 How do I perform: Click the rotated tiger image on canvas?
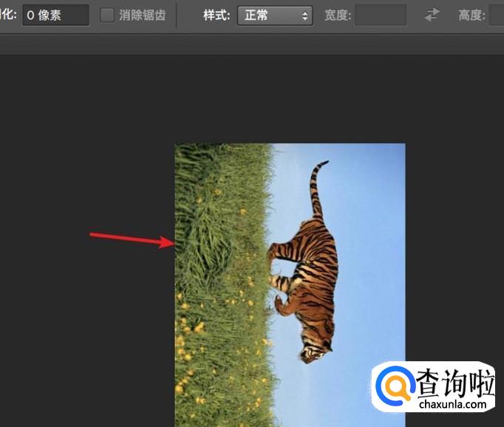click(x=290, y=285)
